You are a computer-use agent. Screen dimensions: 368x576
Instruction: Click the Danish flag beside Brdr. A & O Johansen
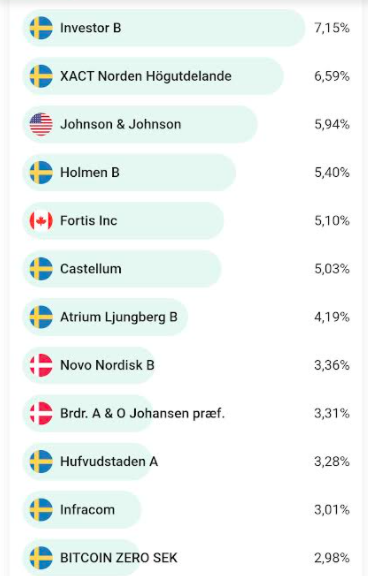pyautogui.click(x=41, y=413)
